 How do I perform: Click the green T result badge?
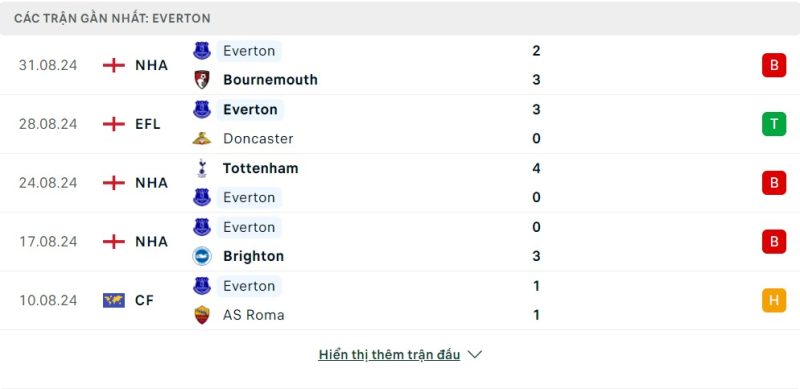pos(774,124)
